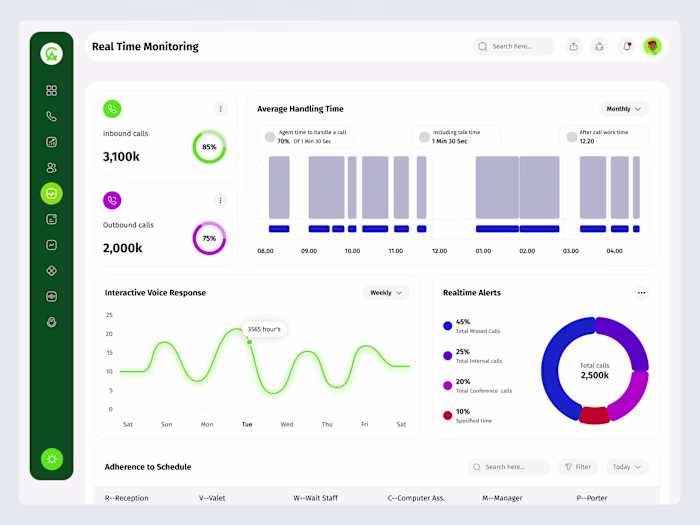Select the After call work time indicator
Image resolution: width=700 pixels, height=525 pixels.
[x=572, y=137]
